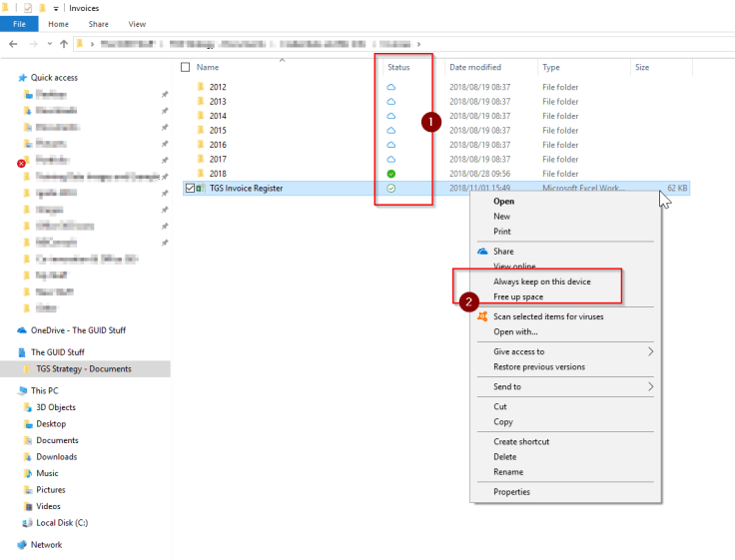
Task: Choose Free up space from context menu
Action: [x=518, y=296]
